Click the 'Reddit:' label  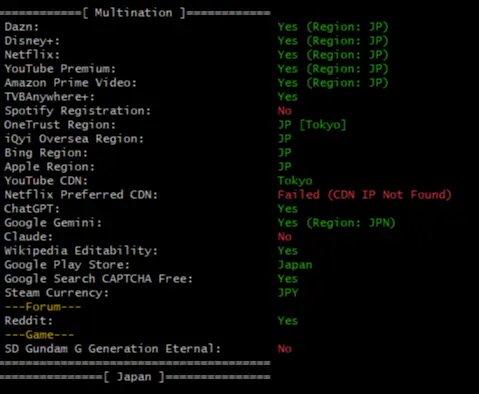coord(28,321)
